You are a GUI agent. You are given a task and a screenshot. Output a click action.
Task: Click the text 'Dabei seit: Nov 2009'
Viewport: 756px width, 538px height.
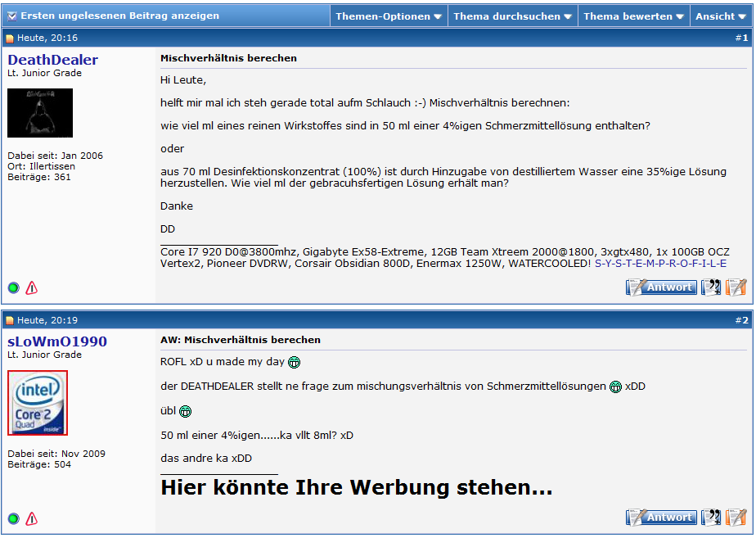(56, 454)
